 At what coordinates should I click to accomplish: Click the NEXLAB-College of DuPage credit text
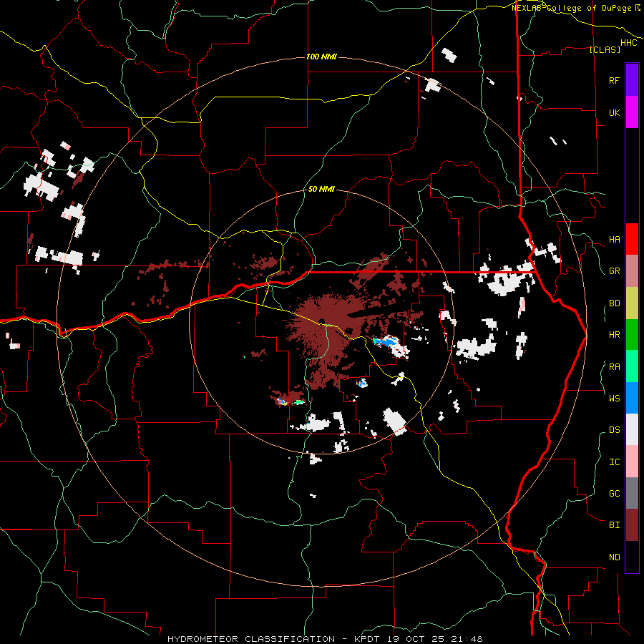pos(573,8)
